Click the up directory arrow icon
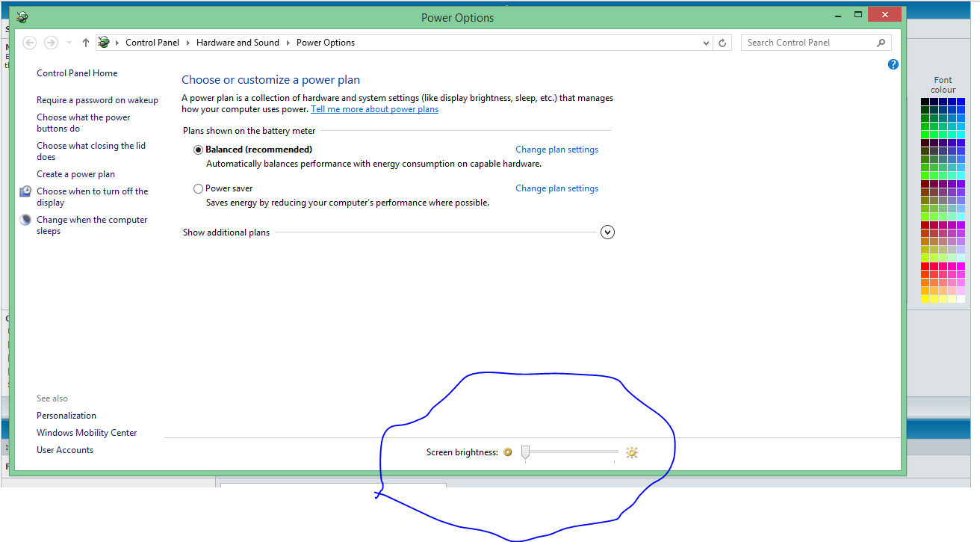Viewport: 980px width, 542px height. coord(86,43)
